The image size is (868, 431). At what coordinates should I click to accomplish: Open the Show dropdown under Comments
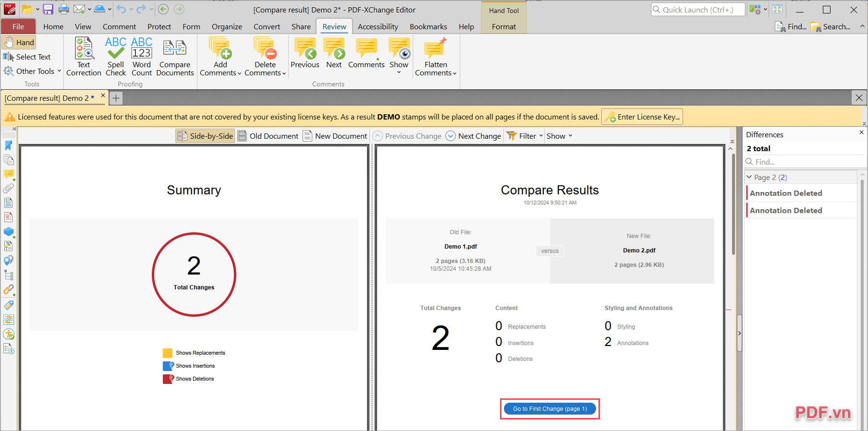(399, 72)
